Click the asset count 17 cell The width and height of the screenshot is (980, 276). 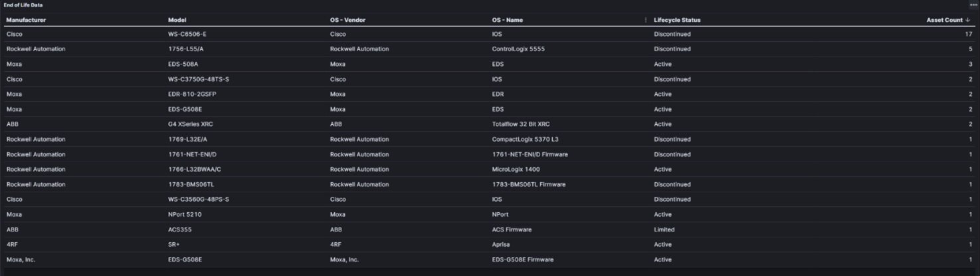tap(969, 34)
